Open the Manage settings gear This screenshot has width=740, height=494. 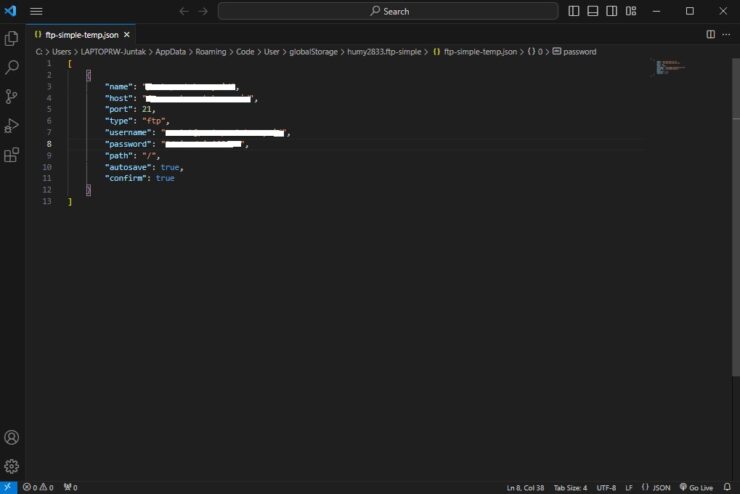[x=11, y=466]
